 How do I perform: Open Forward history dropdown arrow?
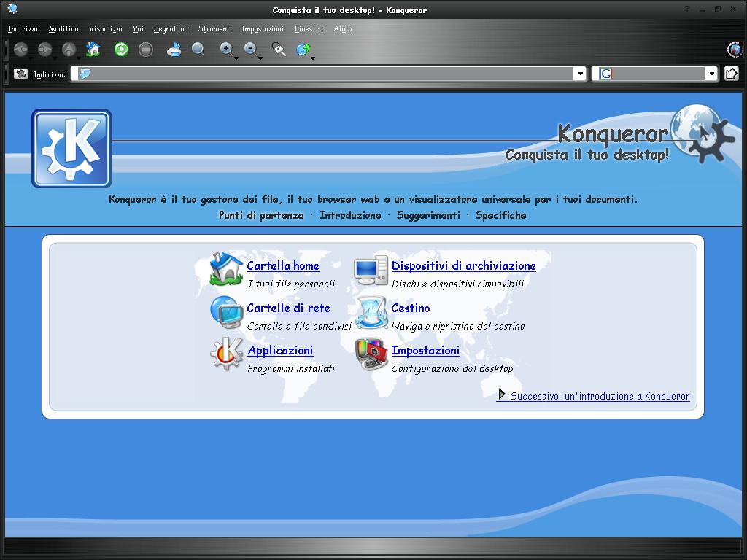55,58
